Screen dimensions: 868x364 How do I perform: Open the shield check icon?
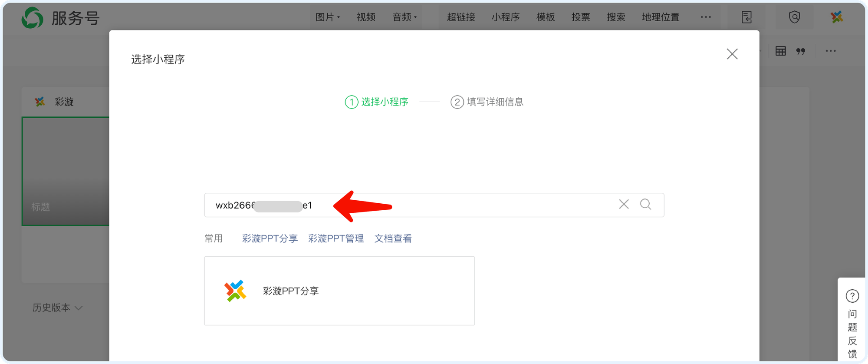tap(794, 17)
